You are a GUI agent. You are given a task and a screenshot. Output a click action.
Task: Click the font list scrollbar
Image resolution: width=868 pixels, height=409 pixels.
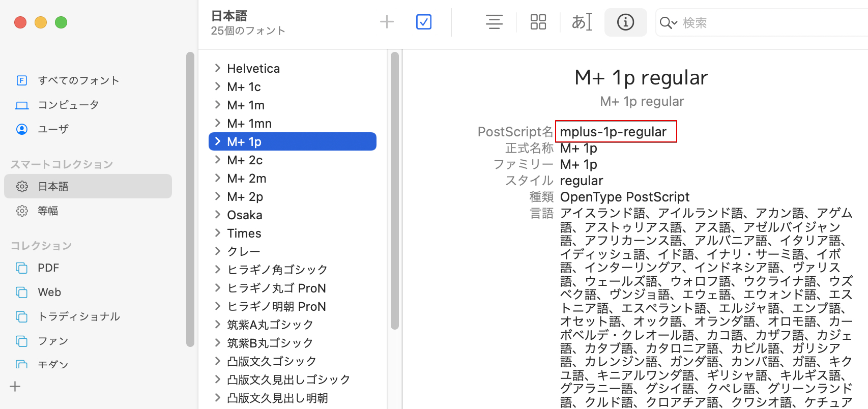coord(395,191)
